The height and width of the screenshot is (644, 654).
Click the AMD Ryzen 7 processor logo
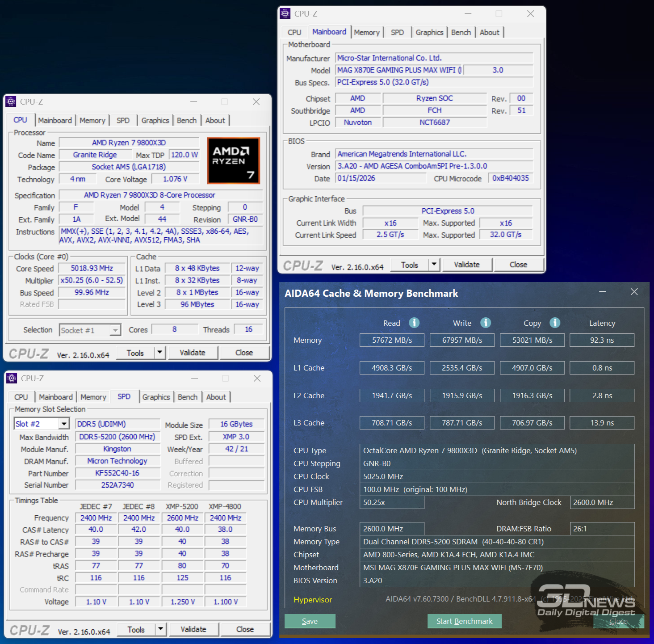pyautogui.click(x=233, y=160)
